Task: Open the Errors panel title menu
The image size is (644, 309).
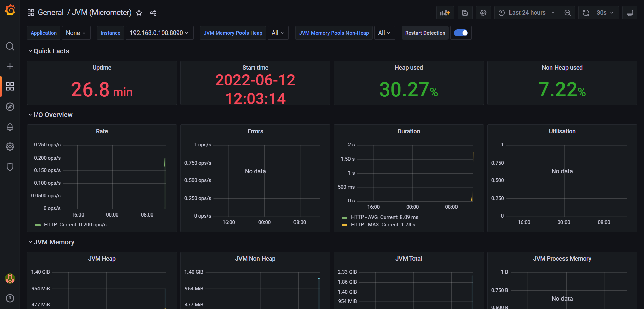Action: click(255, 131)
